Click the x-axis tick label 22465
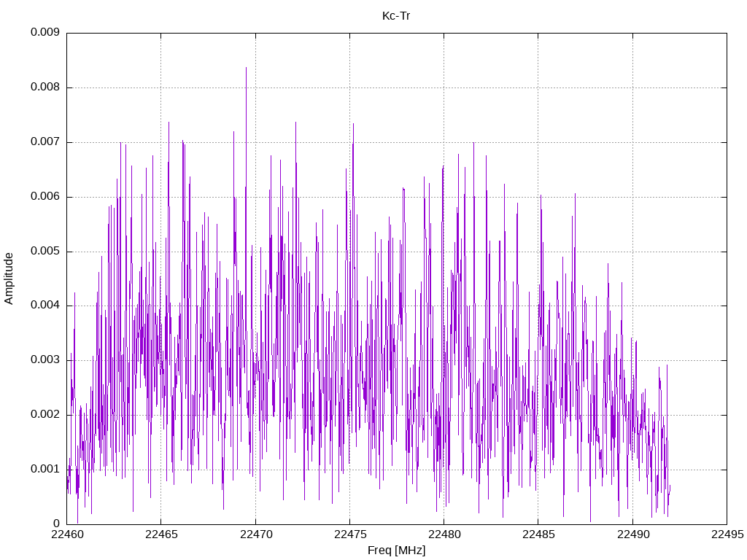Screen dimensions: 747x560 161,534
